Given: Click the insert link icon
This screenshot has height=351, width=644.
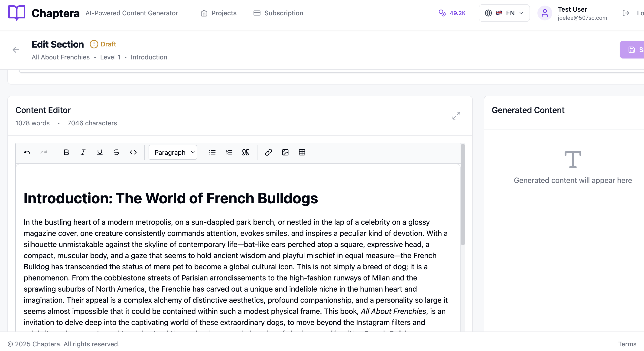Looking at the screenshot, I should tap(269, 152).
